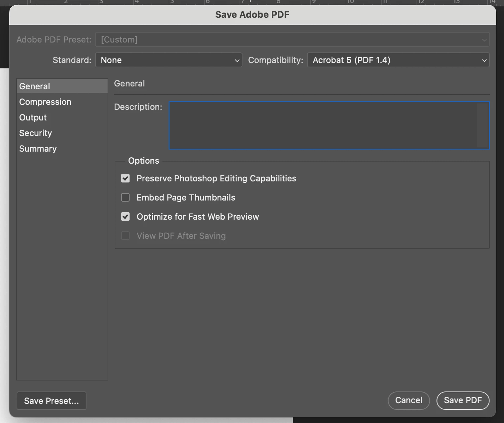Open the Standard dropdown
Image resolution: width=504 pixels, height=423 pixels.
(x=168, y=60)
